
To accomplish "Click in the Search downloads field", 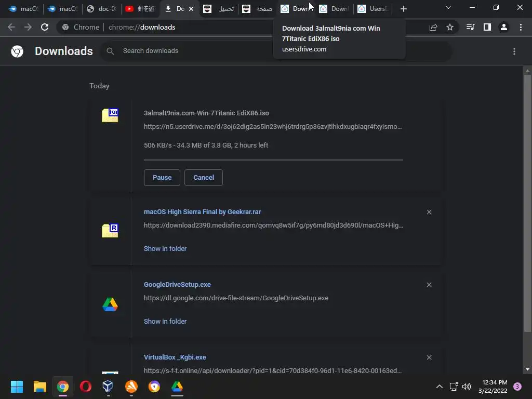I will coord(276,51).
